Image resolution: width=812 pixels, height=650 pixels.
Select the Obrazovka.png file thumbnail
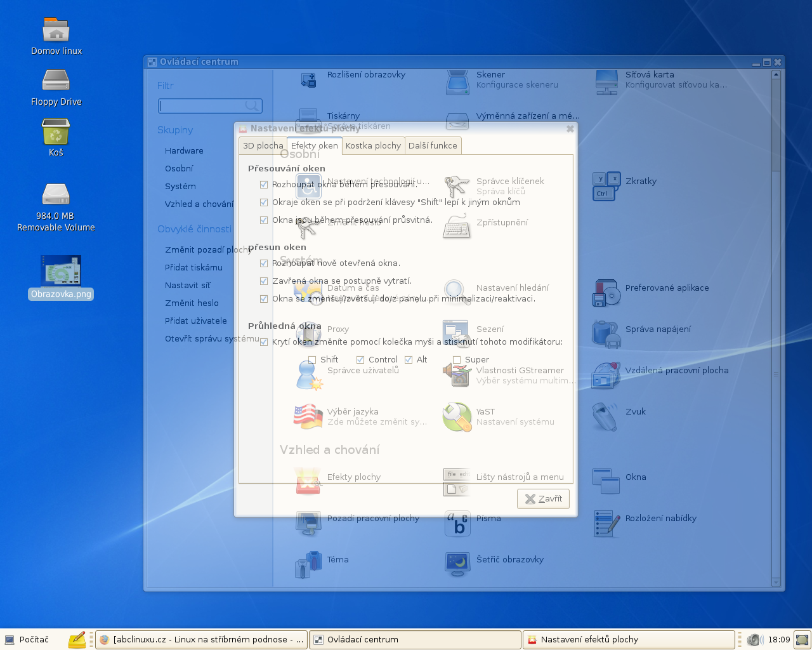point(61,270)
